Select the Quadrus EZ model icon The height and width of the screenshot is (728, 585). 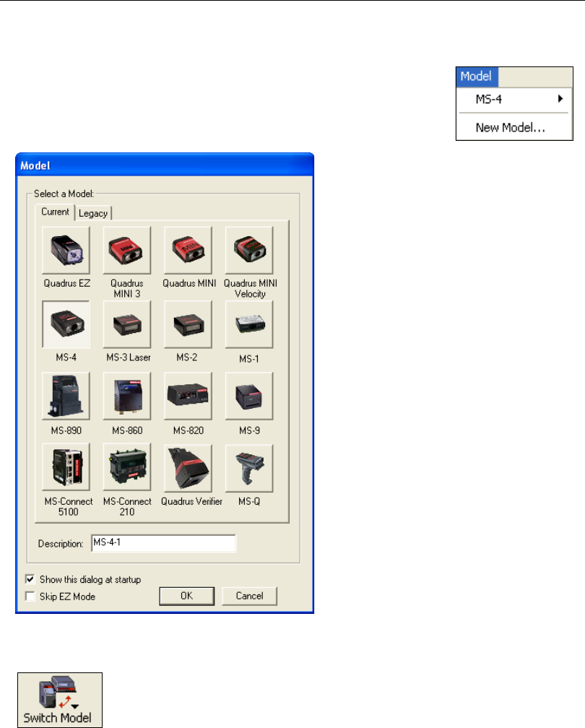click(66, 250)
